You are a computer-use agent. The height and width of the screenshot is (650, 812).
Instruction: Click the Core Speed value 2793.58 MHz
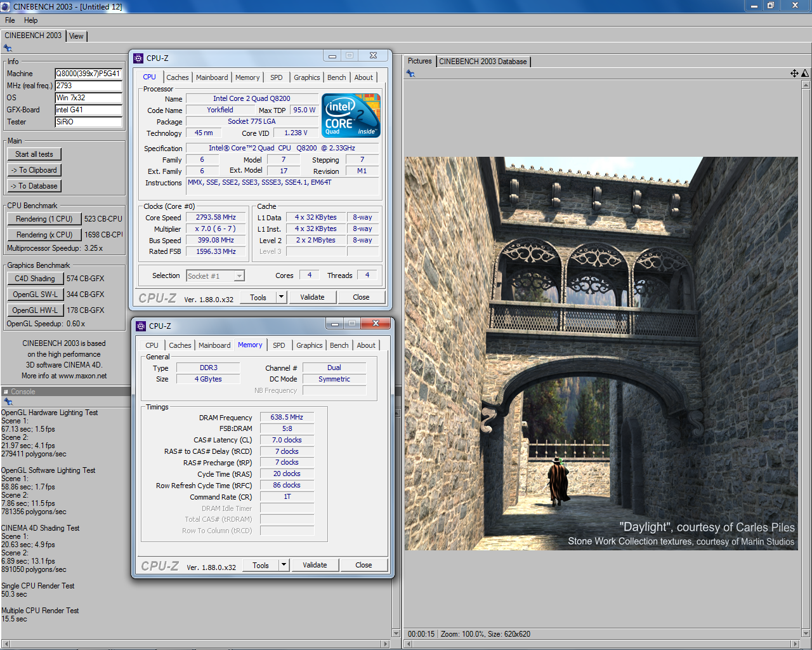coord(216,217)
